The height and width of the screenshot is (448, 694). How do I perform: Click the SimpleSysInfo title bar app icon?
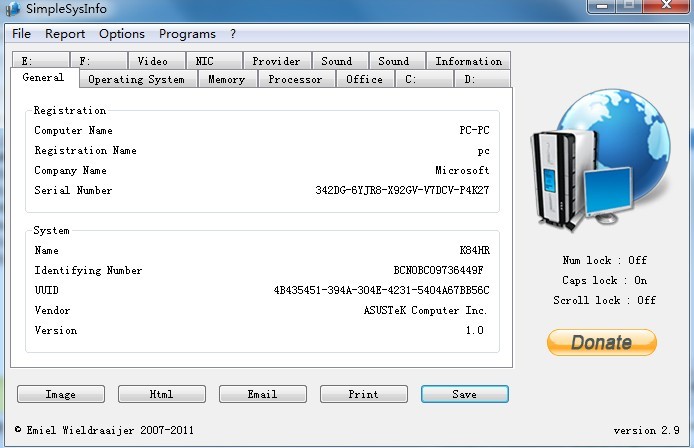tap(13, 9)
